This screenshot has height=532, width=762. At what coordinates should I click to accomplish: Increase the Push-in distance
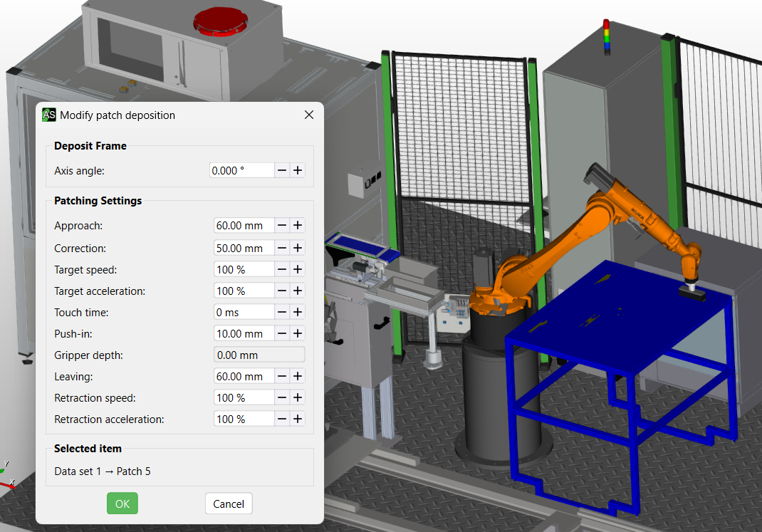point(298,333)
